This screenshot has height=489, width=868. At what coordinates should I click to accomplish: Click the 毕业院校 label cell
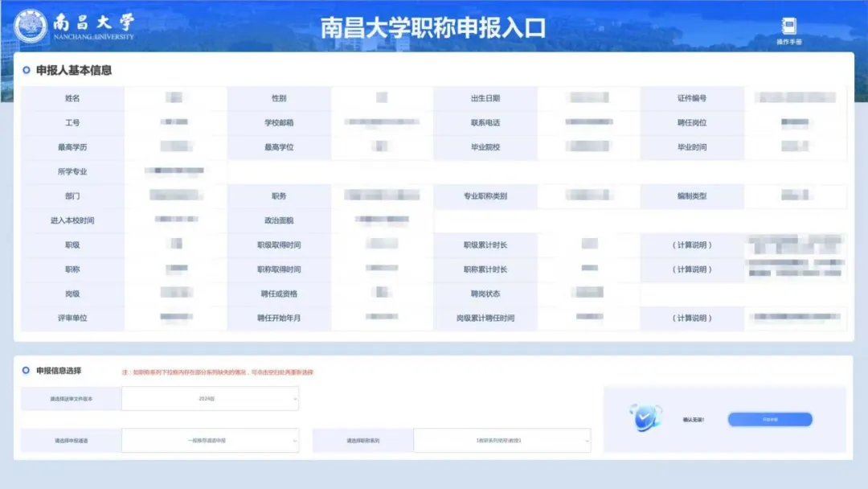485,147
